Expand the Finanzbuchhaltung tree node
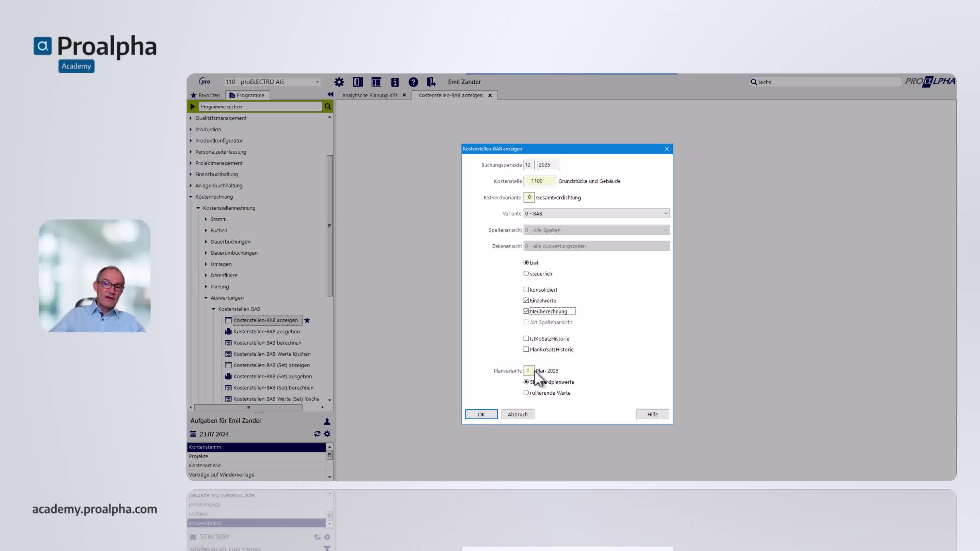This screenshot has height=551, width=980. coord(191,174)
